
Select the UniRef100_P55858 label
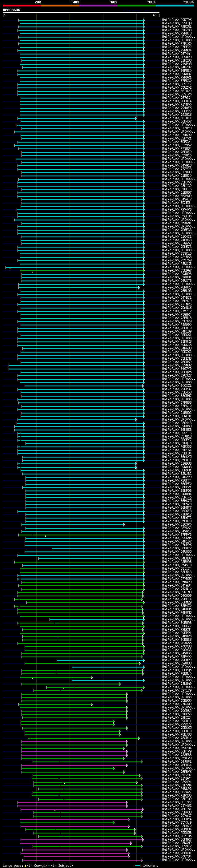tap(176, 832)
